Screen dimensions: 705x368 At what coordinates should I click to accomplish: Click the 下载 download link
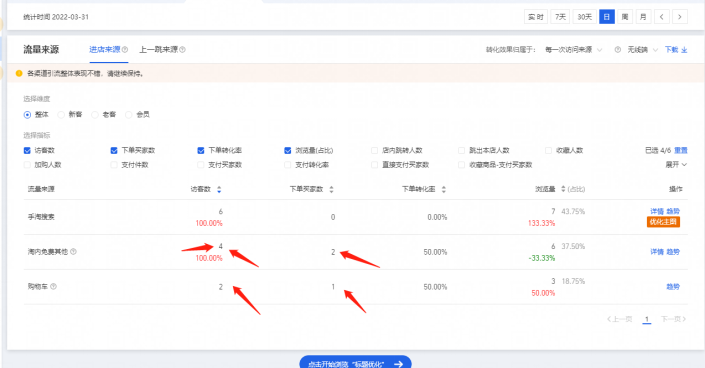[x=671, y=49]
